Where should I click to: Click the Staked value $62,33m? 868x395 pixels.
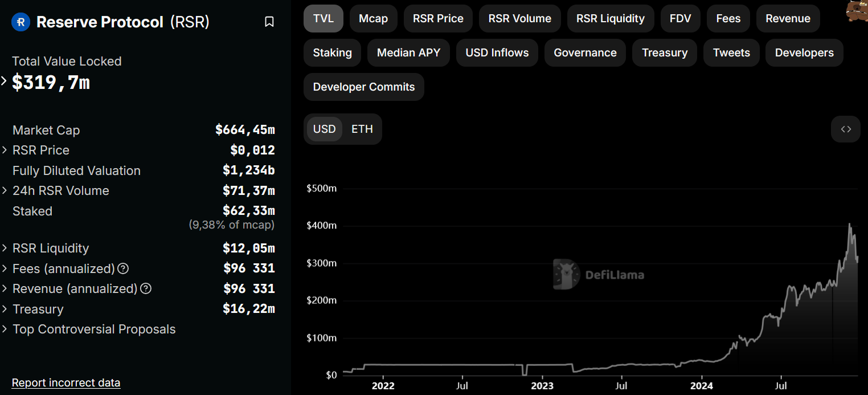(x=249, y=211)
